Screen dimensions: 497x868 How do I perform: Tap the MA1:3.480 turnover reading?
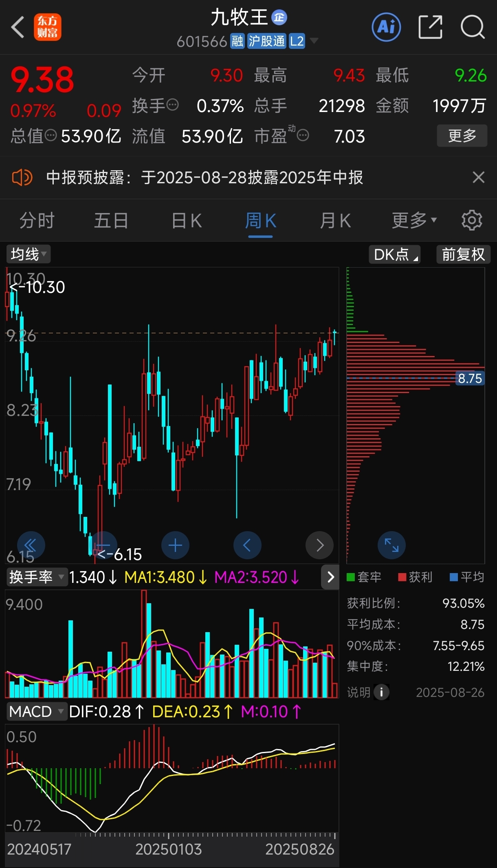pyautogui.click(x=166, y=577)
